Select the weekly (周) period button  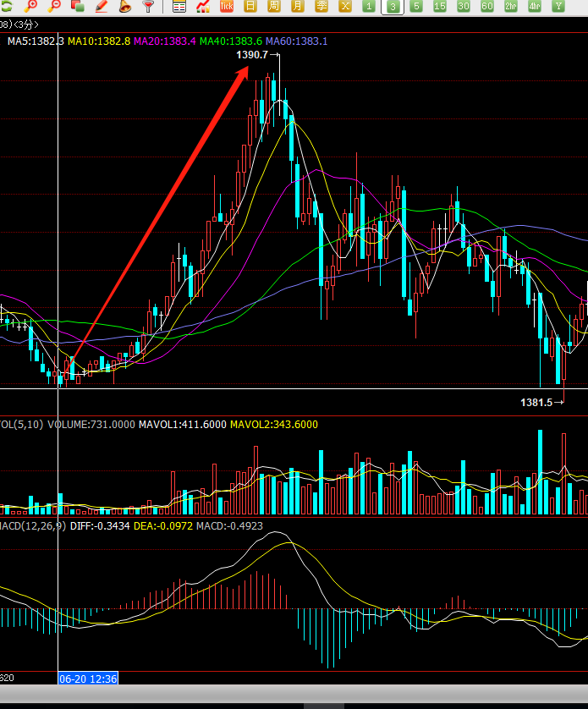274,7
